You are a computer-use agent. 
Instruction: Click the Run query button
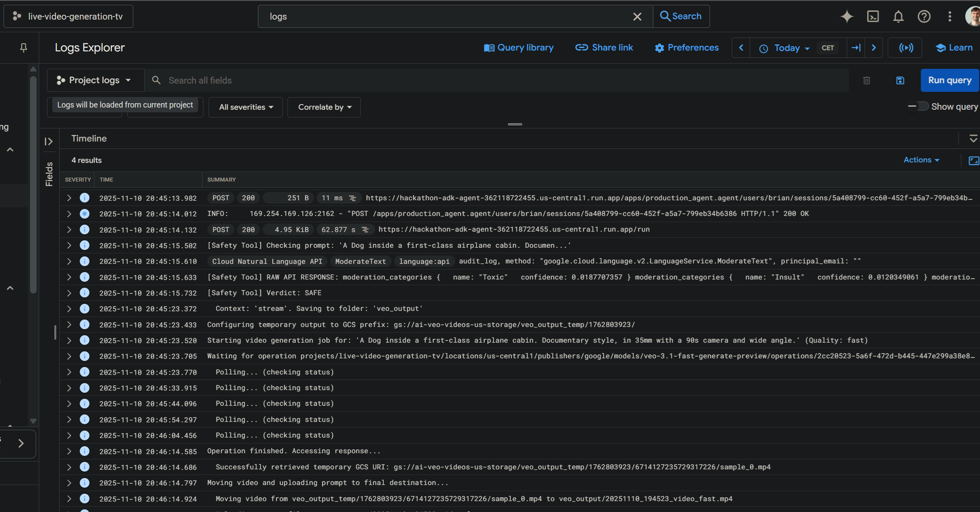[950, 81]
